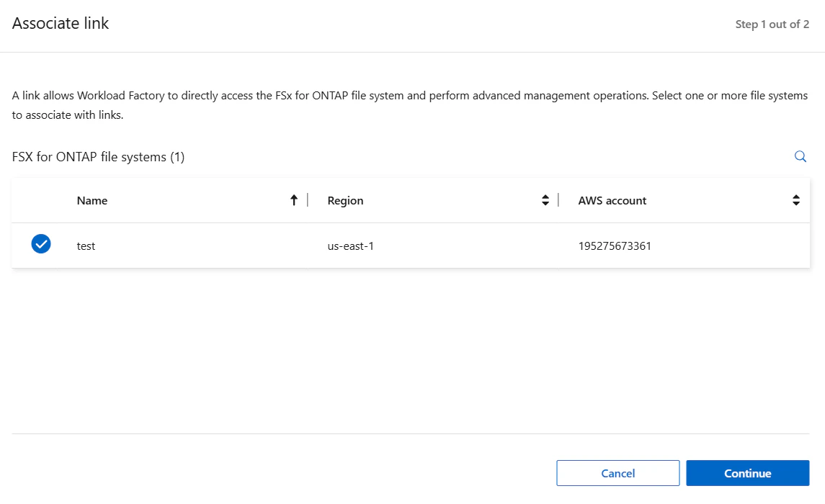Click the AWS account column header

[612, 201]
